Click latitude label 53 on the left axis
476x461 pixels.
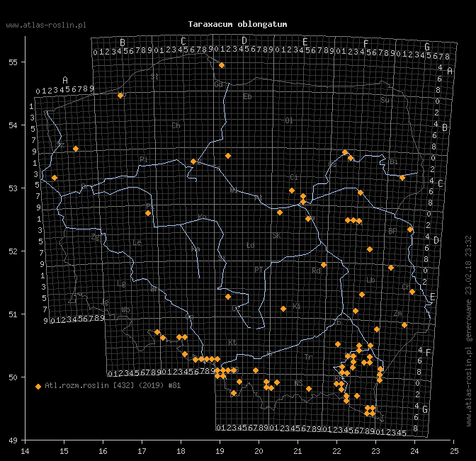click(x=13, y=188)
